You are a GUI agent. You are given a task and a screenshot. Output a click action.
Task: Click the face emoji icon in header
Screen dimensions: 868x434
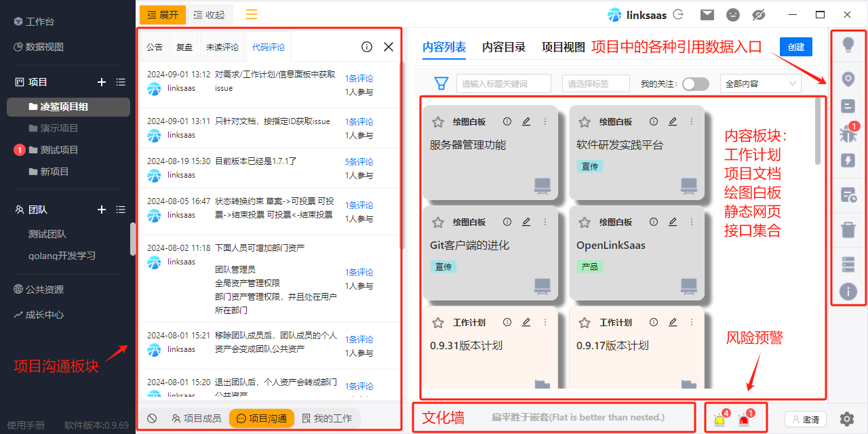click(x=733, y=14)
